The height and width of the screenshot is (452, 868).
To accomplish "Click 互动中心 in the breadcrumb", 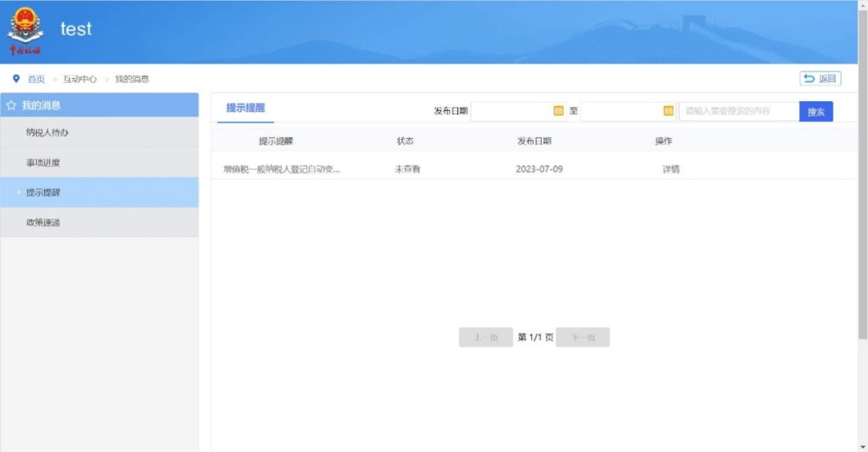I will [x=80, y=79].
